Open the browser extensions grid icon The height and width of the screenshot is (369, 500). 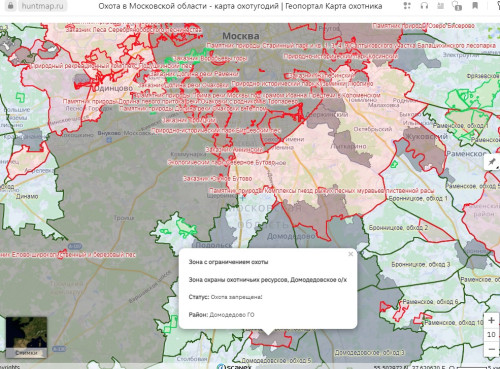point(407,6)
